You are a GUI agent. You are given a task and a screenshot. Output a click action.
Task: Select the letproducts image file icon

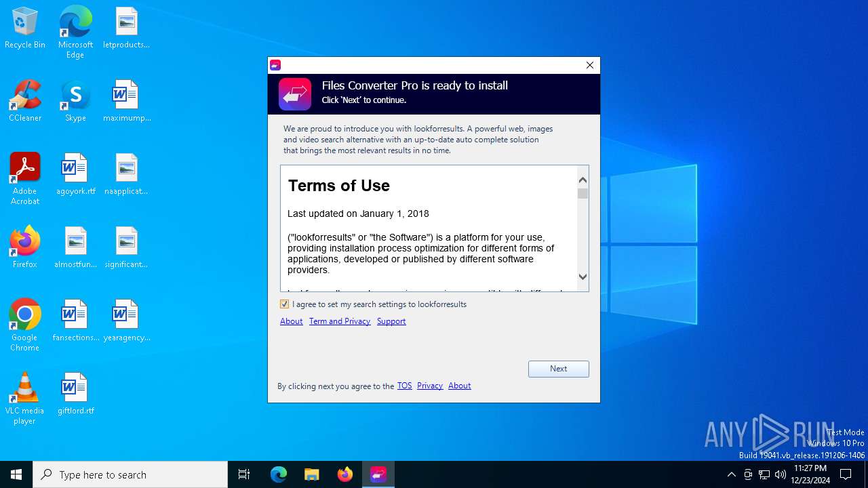click(x=126, y=28)
